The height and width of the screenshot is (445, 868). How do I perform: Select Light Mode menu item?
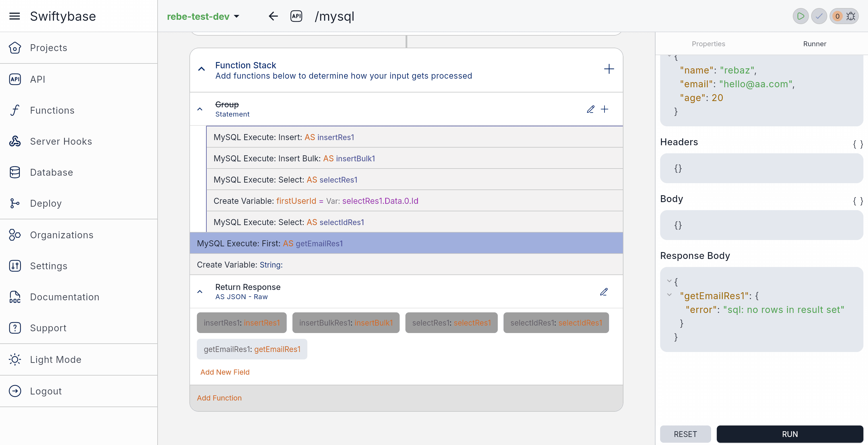click(x=79, y=359)
